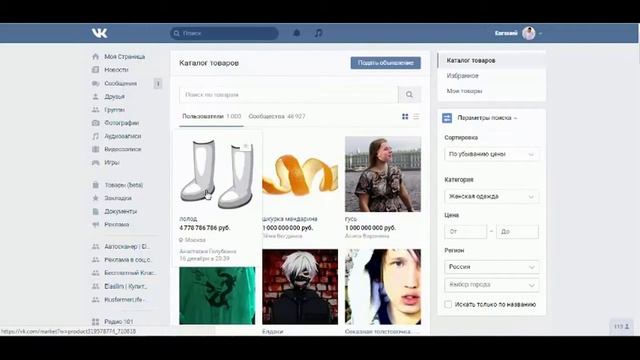Screen dimensions: 640x360
Task: Open the Автосканер group link
Action: (x=127, y=247)
